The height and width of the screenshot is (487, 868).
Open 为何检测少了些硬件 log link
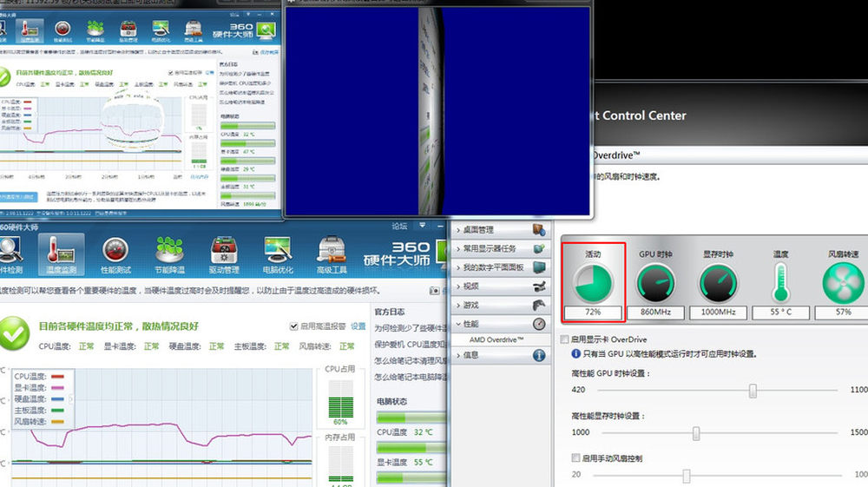point(411,327)
